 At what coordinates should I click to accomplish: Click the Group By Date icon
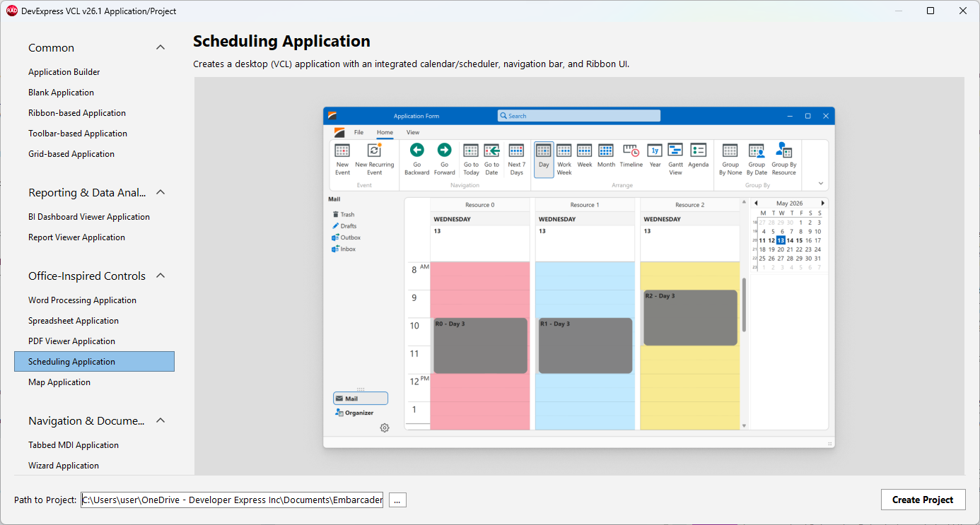757,151
